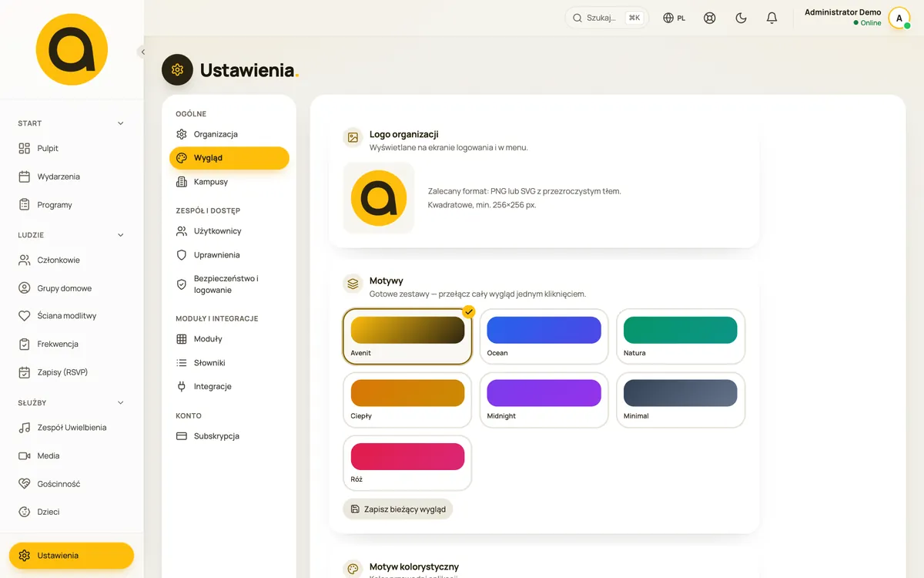The width and height of the screenshot is (924, 578).
Task: Click the globe language icon
Action: (668, 18)
